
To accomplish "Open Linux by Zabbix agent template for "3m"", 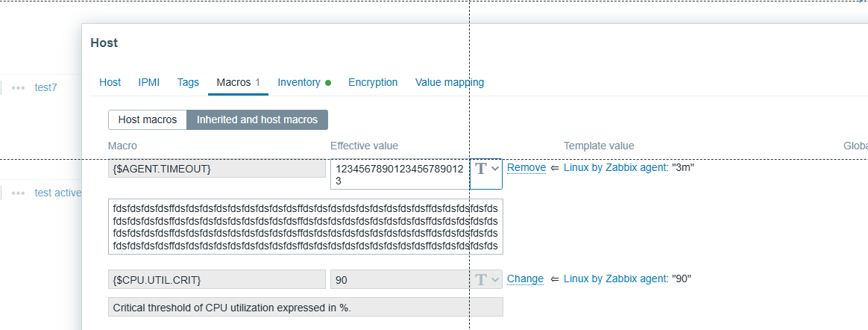I will coord(615,168).
